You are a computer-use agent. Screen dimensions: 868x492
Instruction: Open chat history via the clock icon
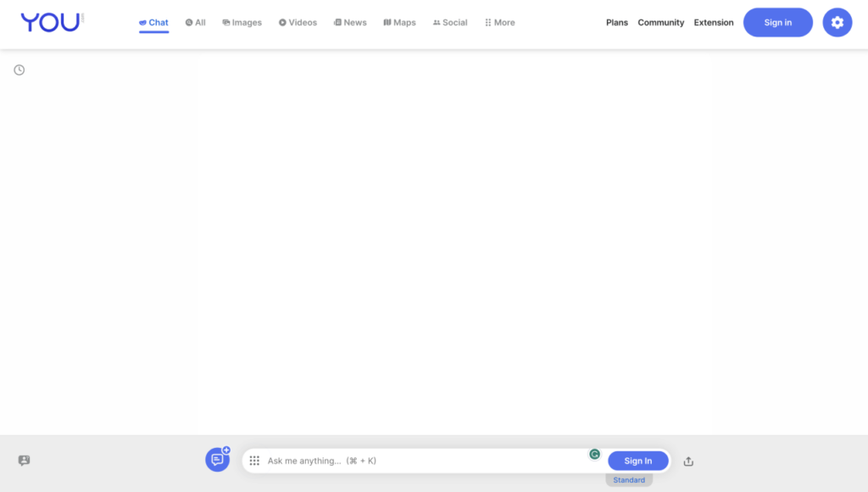[x=19, y=70]
